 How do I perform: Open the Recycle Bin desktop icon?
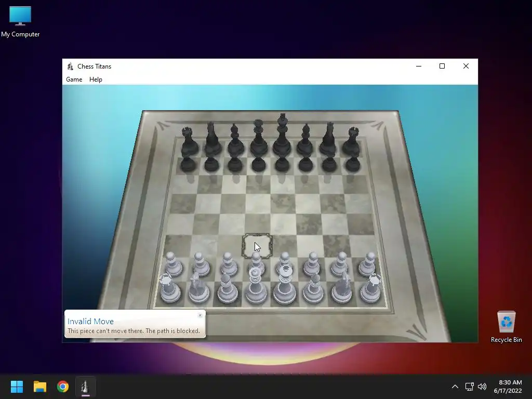[506, 327]
